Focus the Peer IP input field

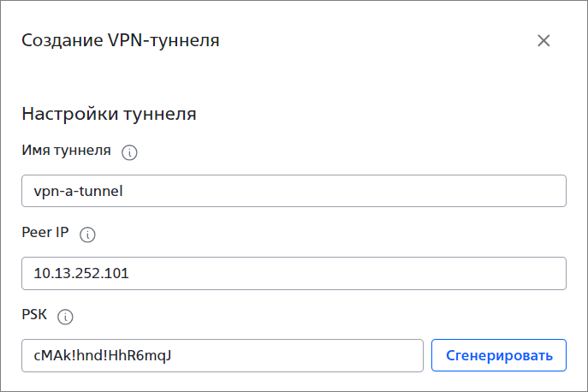(294, 274)
